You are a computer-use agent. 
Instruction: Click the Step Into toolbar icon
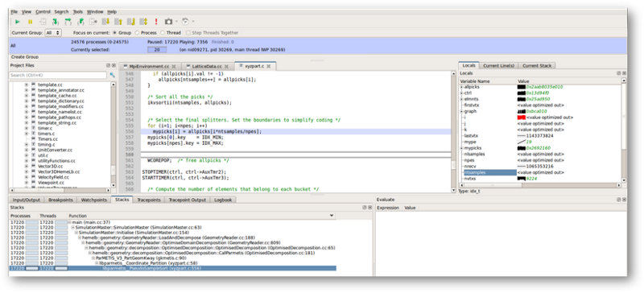[55, 22]
